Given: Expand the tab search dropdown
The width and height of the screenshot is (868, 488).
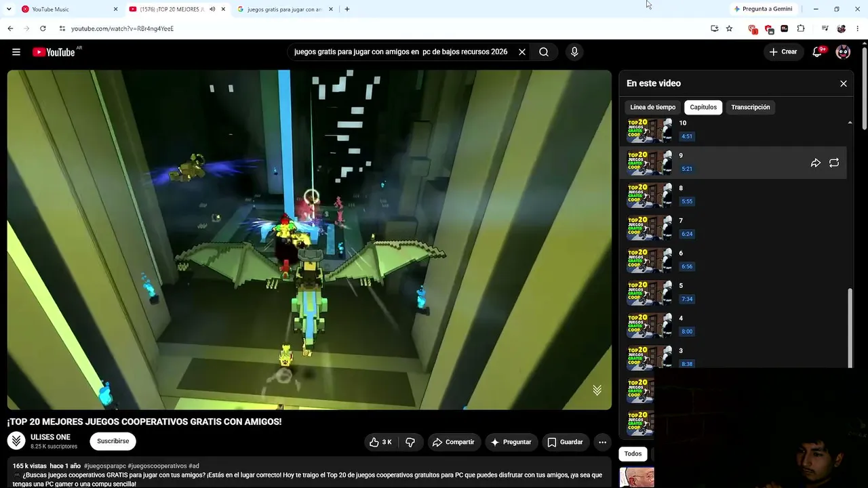Looking at the screenshot, I should (x=9, y=9).
